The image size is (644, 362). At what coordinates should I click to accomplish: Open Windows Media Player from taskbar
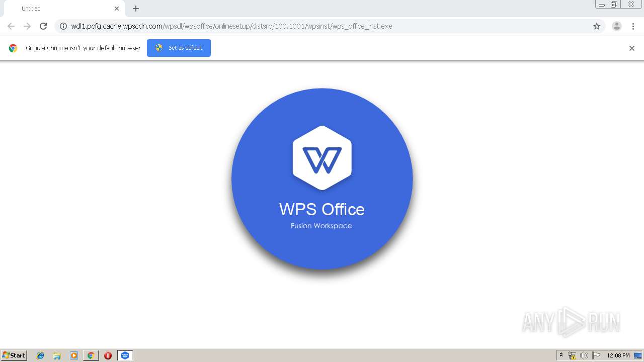coord(74,355)
